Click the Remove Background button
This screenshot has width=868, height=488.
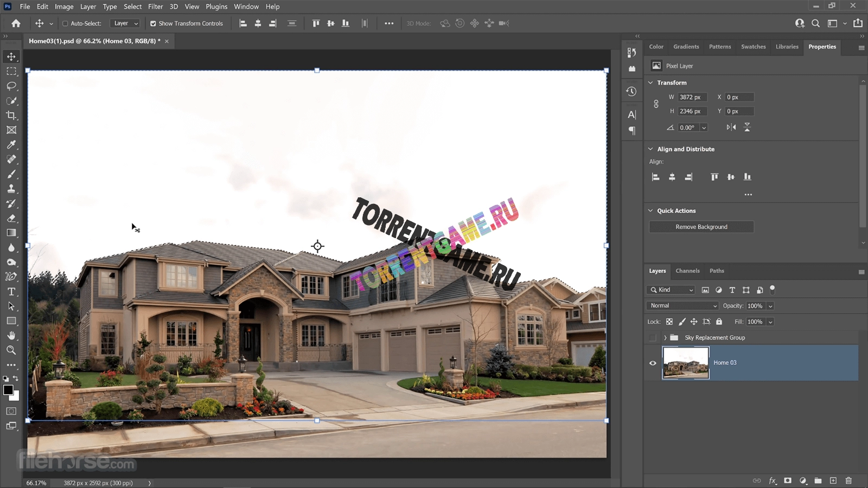tap(701, 227)
